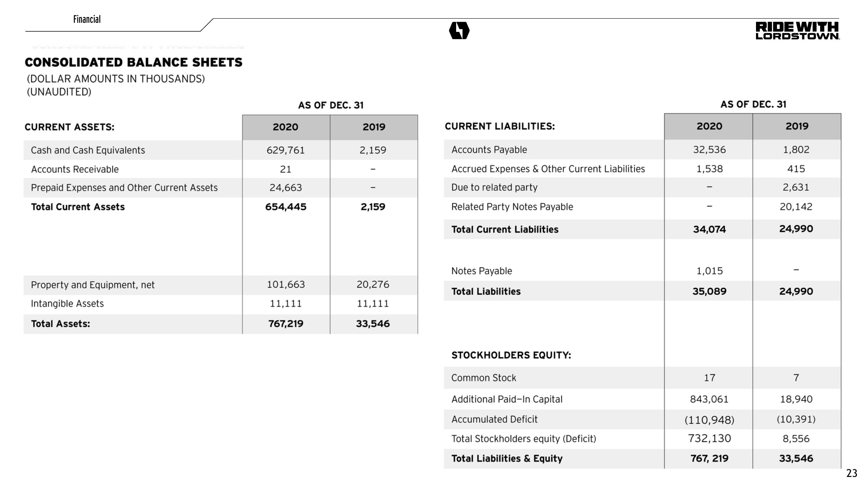Click the 'Related Party Notes Payable' label
The image size is (868, 488).
[512, 207]
